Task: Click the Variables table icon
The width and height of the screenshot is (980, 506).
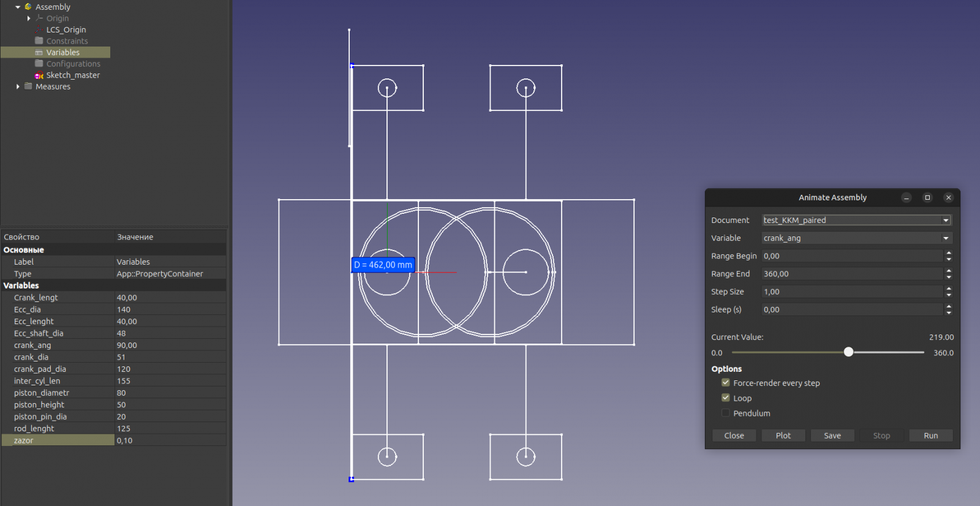Action: 39,53
